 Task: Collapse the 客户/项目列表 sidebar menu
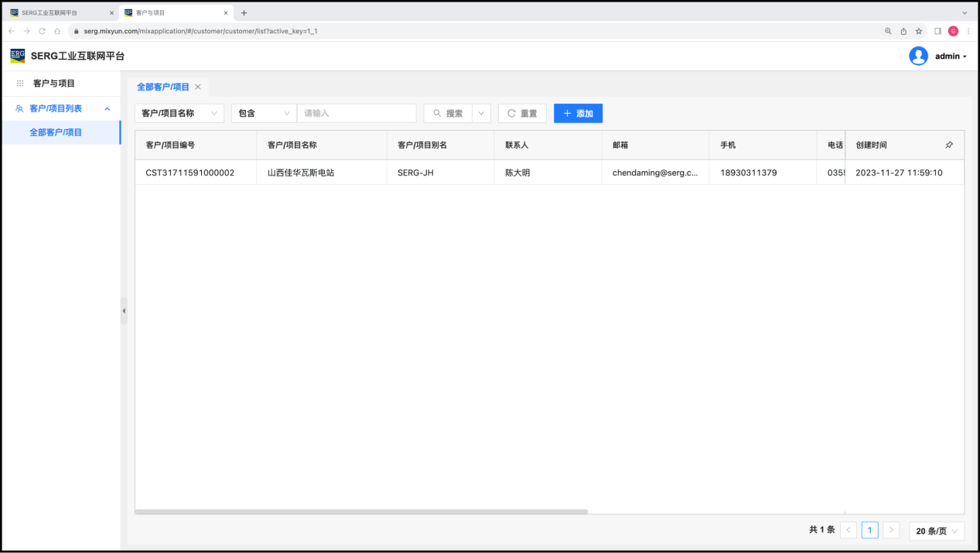coord(108,109)
